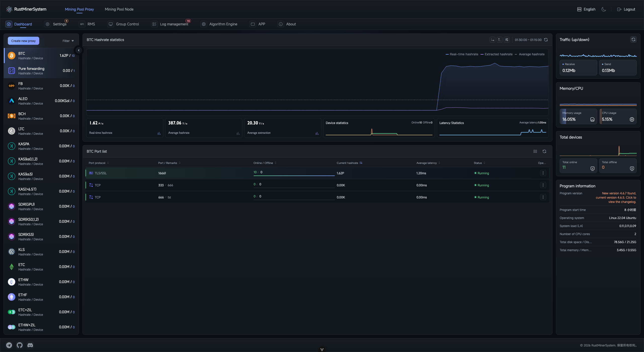Open the Settings menu item

56,24
